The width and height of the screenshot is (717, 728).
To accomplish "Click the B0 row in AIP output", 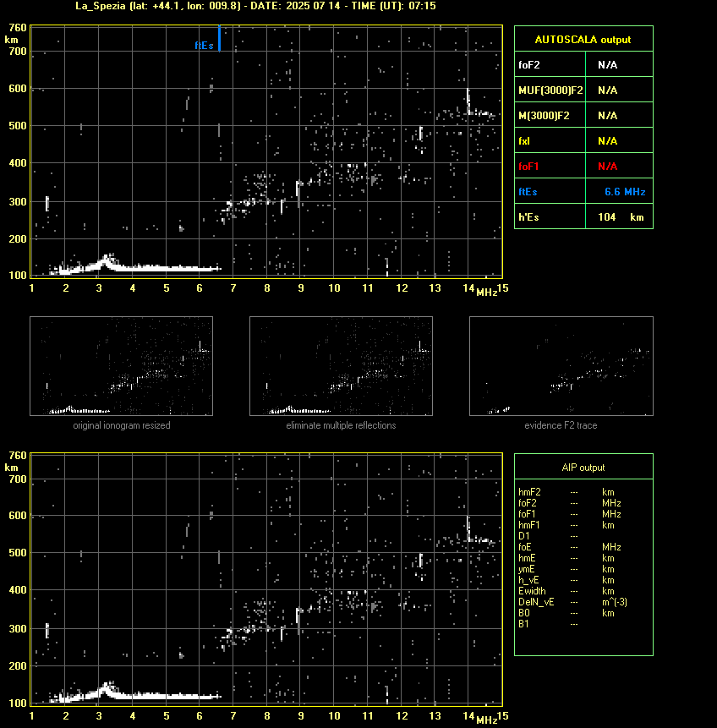I will click(x=566, y=613).
